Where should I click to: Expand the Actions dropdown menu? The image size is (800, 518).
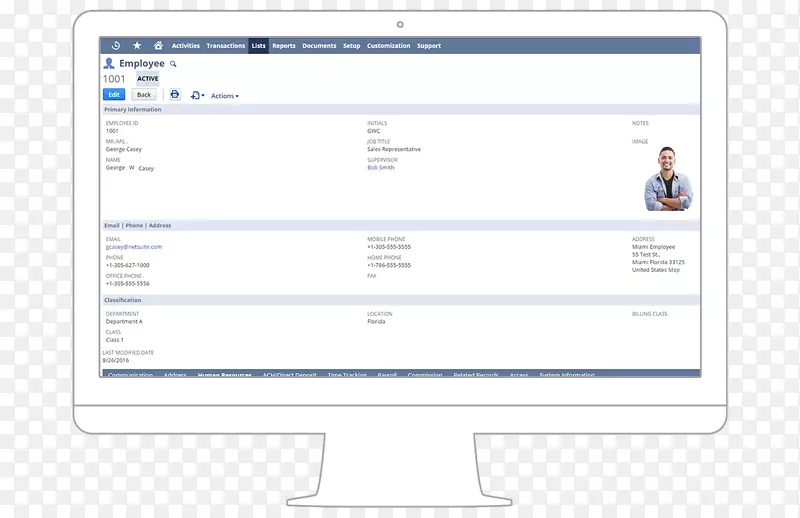coord(225,96)
